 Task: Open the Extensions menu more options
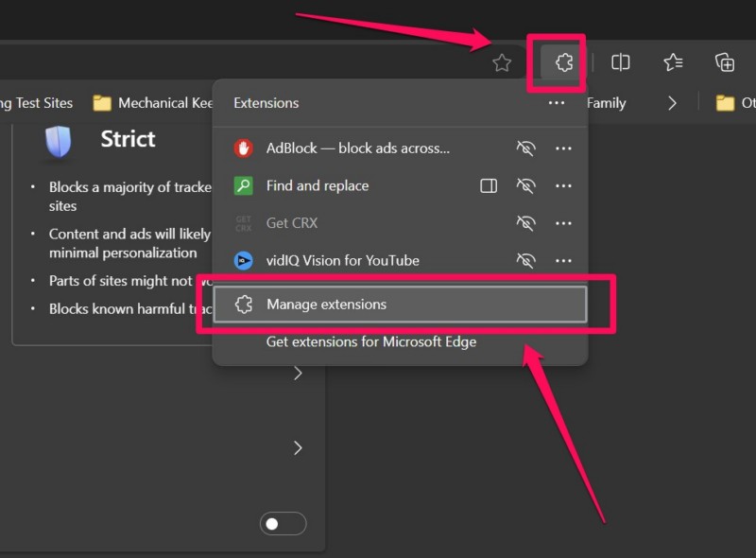coord(557,103)
